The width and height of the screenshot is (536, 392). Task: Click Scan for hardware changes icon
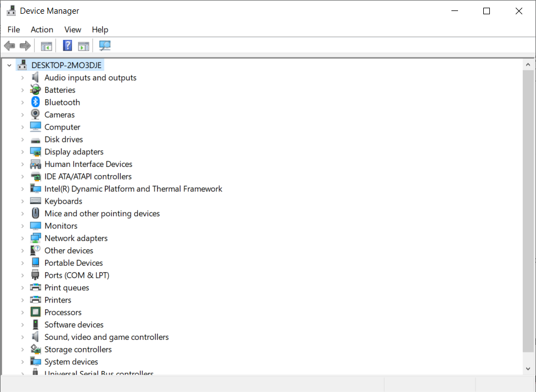pos(104,46)
